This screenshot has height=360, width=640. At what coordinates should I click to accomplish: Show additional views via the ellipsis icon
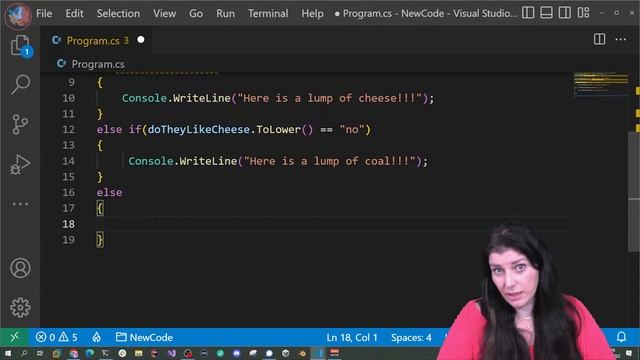20,203
